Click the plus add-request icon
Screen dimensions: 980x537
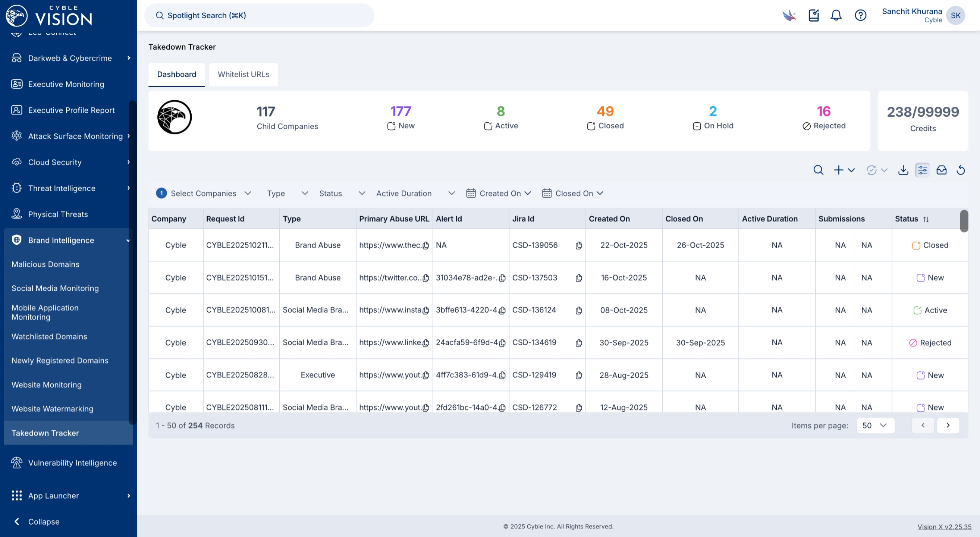838,170
